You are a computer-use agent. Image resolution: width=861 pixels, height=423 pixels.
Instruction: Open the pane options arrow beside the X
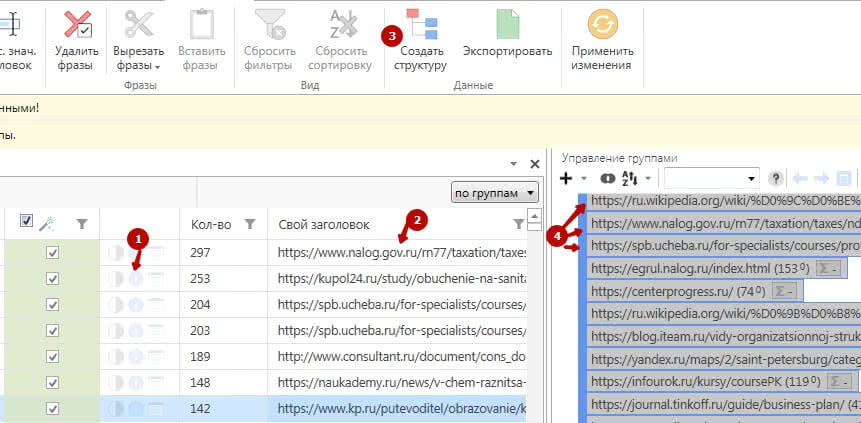(514, 164)
